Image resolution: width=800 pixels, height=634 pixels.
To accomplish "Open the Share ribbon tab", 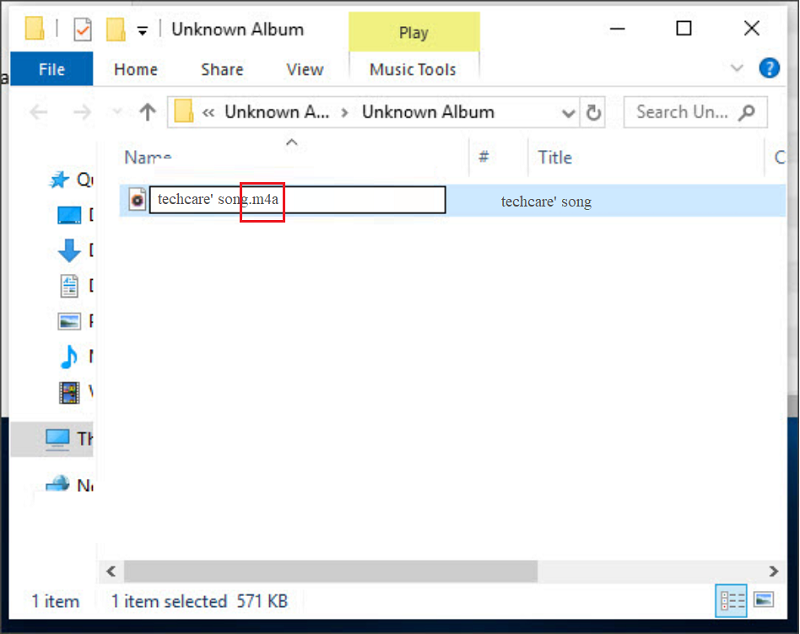I will click(x=221, y=69).
